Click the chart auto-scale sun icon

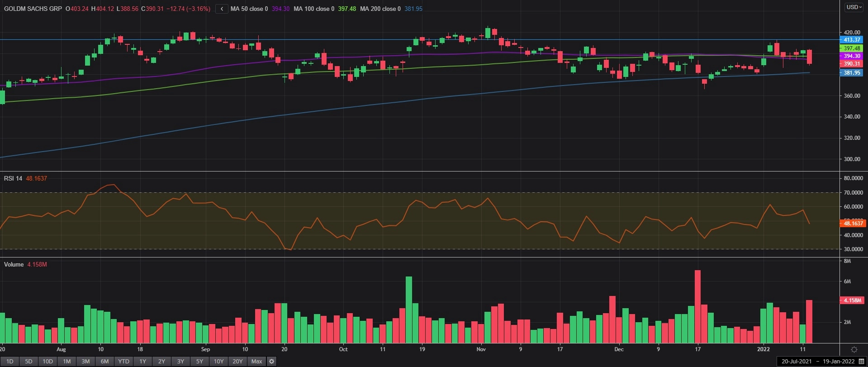coord(854,349)
